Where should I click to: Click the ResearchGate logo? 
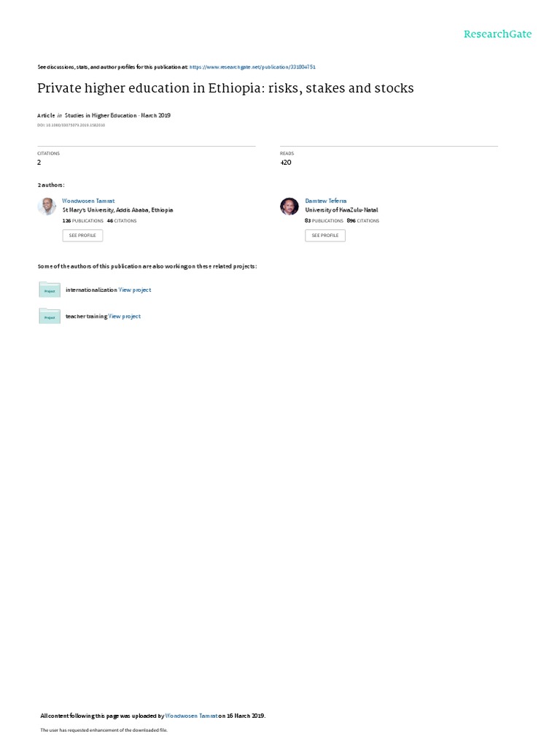(497, 34)
